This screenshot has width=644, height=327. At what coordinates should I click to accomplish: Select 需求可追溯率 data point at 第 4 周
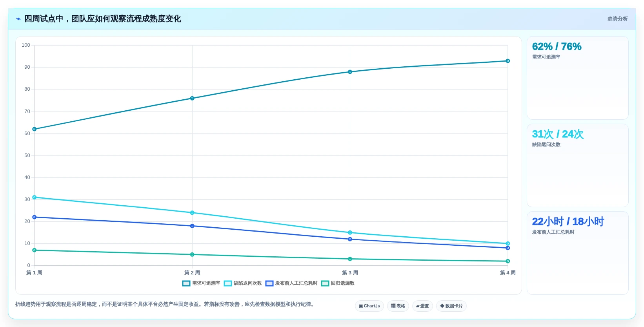click(508, 61)
